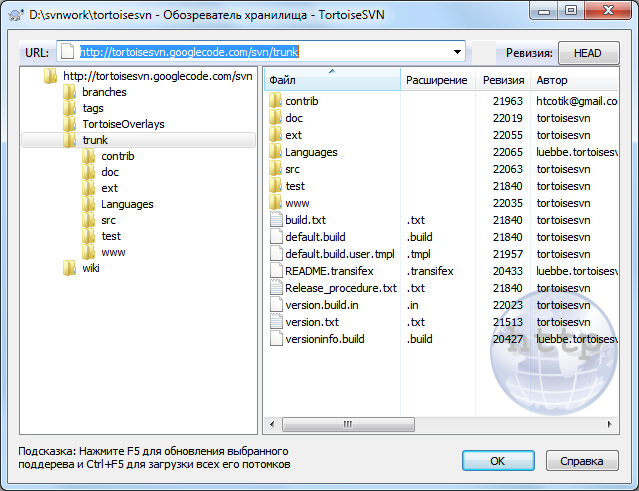This screenshot has height=491, width=639.
Task: Click revision 22065 in Languages row
Action: coord(508,152)
